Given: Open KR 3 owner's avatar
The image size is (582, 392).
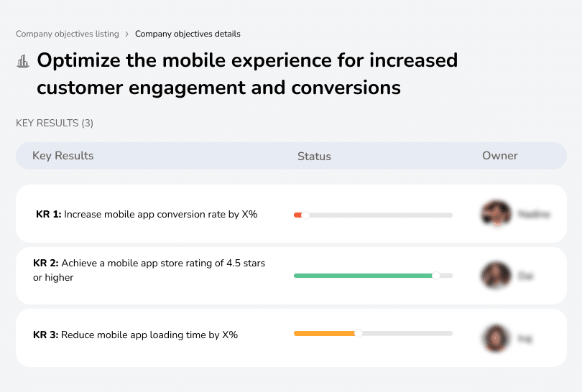Looking at the screenshot, I should point(496,337).
